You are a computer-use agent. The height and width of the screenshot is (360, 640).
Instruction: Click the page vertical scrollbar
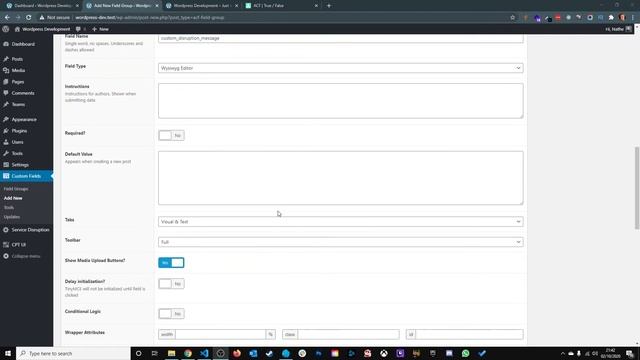(x=637, y=188)
